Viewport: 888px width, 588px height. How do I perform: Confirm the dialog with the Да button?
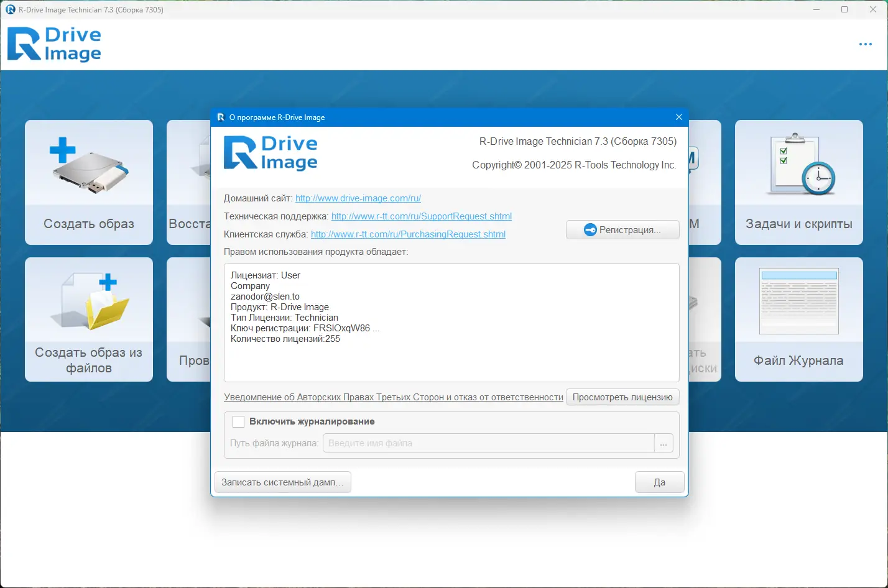[660, 482]
